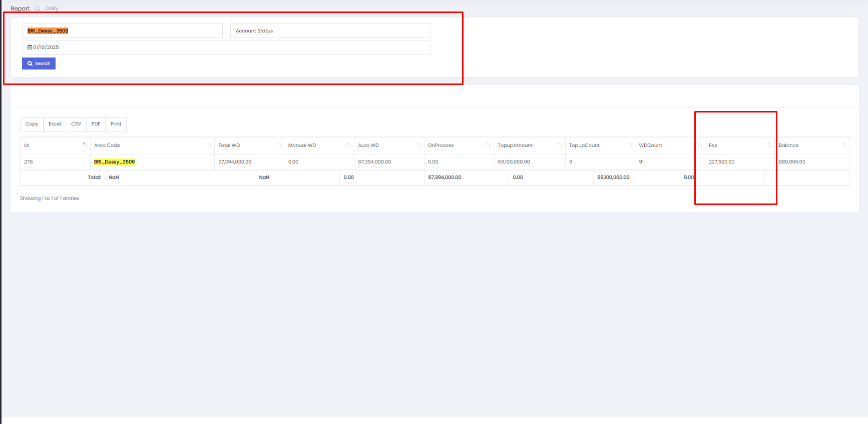
Task: Sort table by Balance column
Action: coord(812,145)
